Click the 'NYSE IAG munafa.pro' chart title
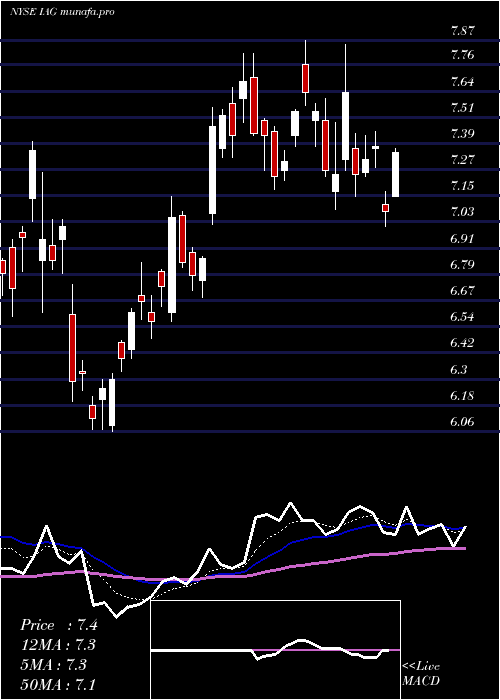Screen dimensions: 500x700 pyautogui.click(x=62, y=12)
